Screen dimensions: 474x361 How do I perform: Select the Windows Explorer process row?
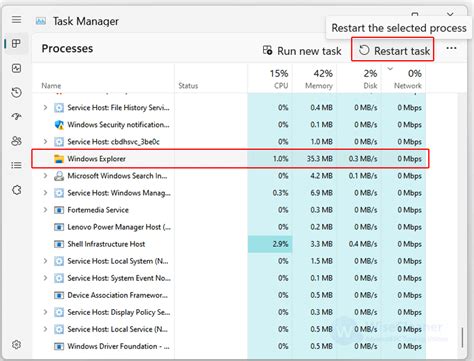tap(230, 159)
